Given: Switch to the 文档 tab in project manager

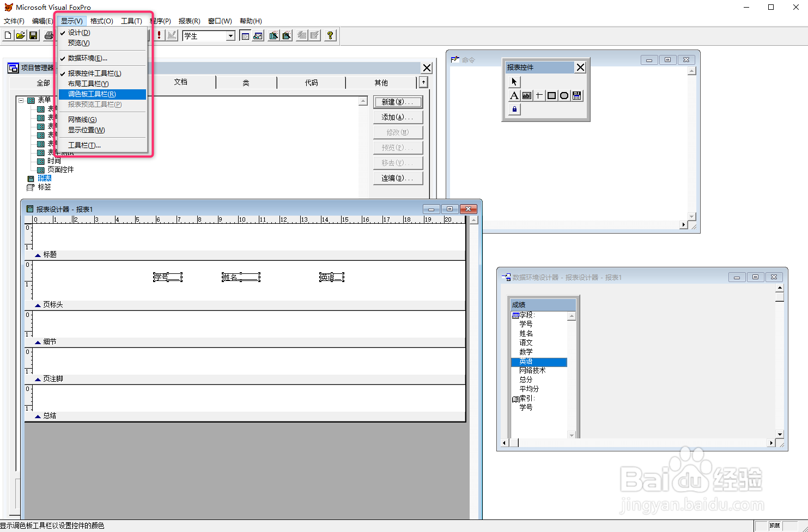Looking at the screenshot, I should pyautogui.click(x=181, y=82).
